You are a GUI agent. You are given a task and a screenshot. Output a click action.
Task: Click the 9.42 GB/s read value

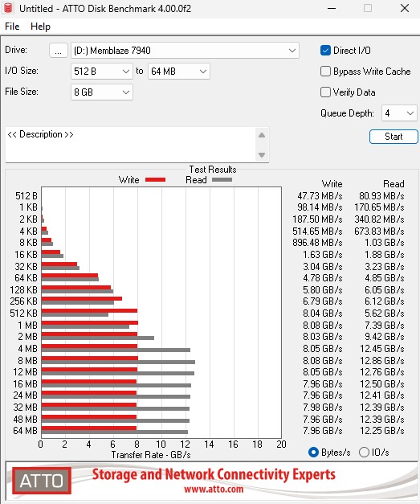coord(385,337)
